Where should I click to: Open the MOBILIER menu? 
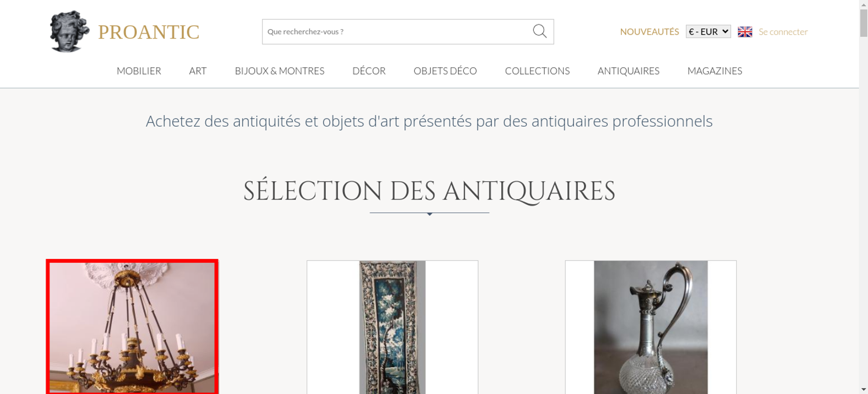coord(139,71)
